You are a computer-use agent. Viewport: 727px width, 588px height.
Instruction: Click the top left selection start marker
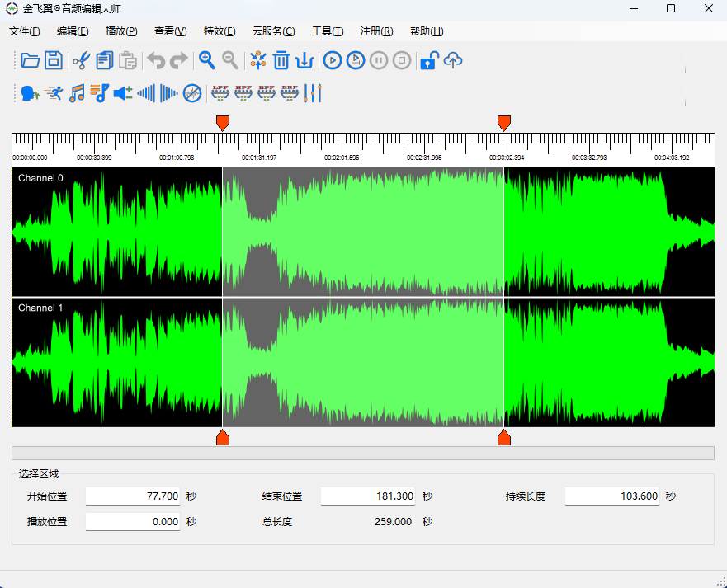222,123
